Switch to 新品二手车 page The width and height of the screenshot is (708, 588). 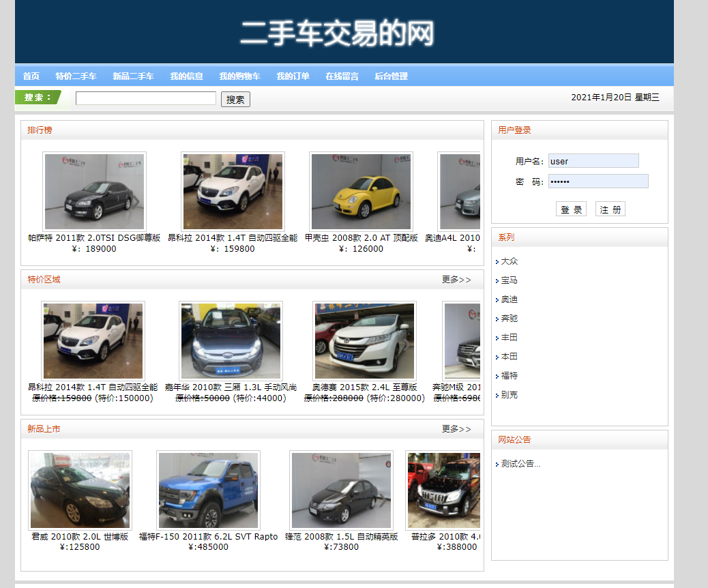click(134, 76)
